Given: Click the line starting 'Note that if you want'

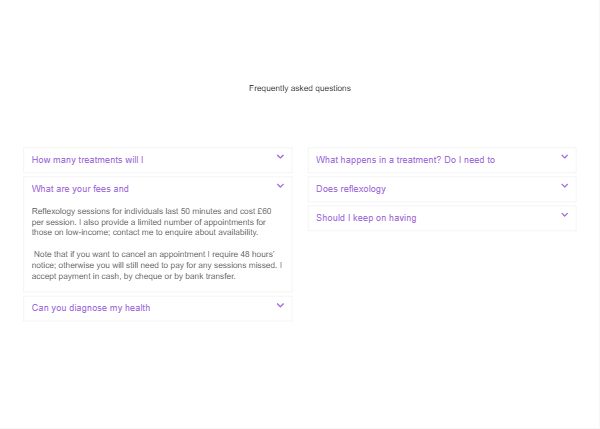Looking at the screenshot, I should point(154,254).
